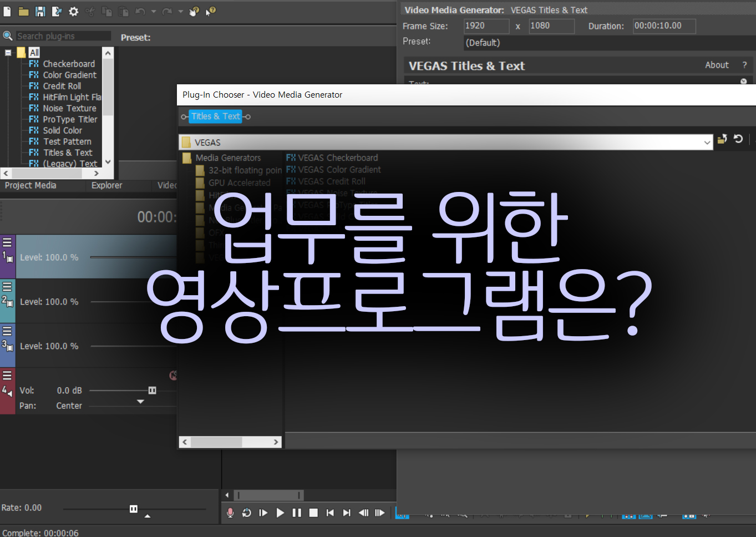The width and height of the screenshot is (756, 537).
Task: Click audio track Pan slider pointer
Action: [x=140, y=402]
